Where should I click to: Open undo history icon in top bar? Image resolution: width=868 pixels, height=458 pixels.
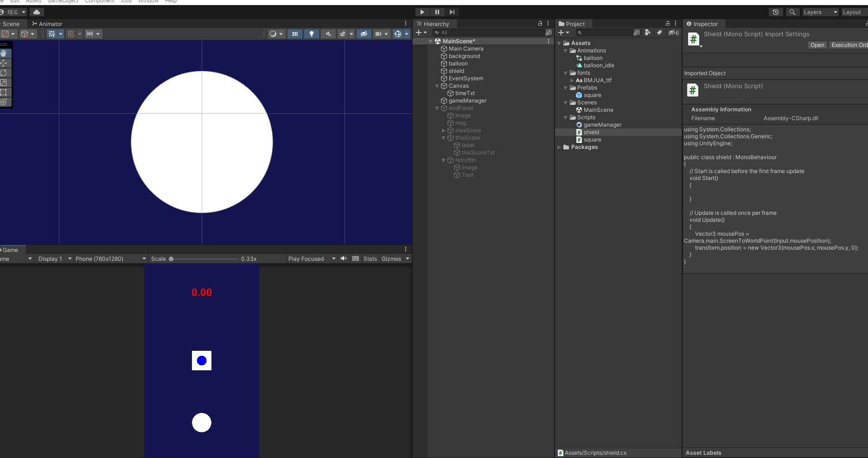coord(776,12)
